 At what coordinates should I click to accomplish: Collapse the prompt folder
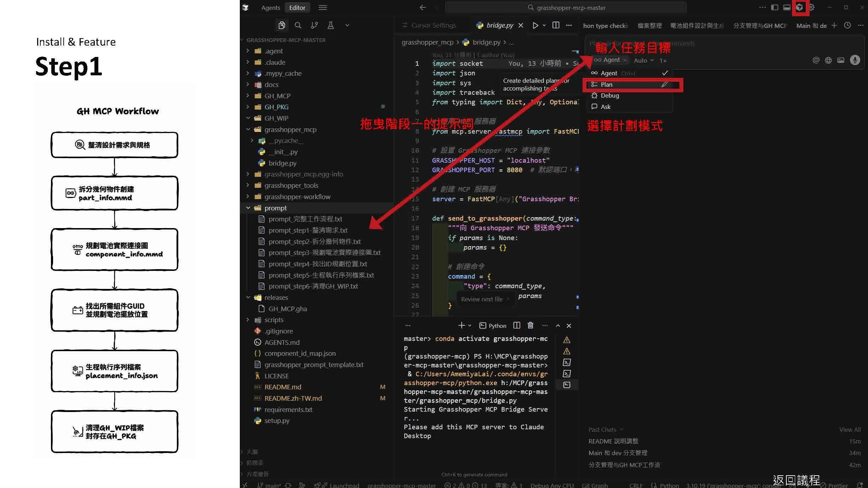[x=248, y=208]
